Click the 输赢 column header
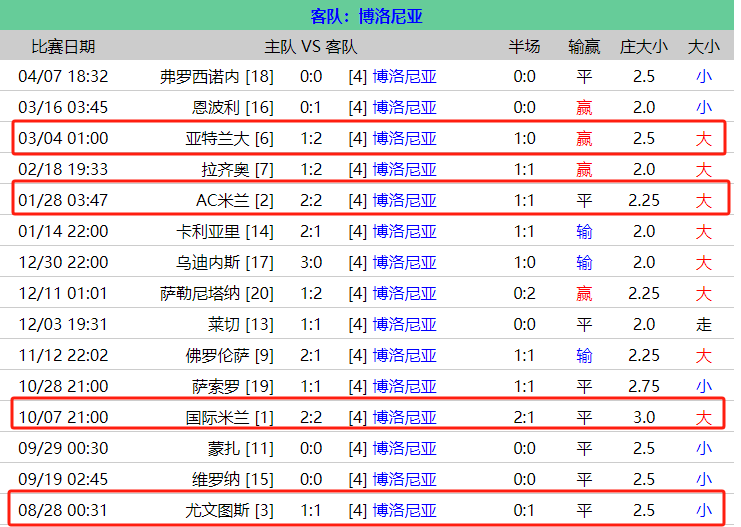This screenshot has height=527, width=741. 584,46
